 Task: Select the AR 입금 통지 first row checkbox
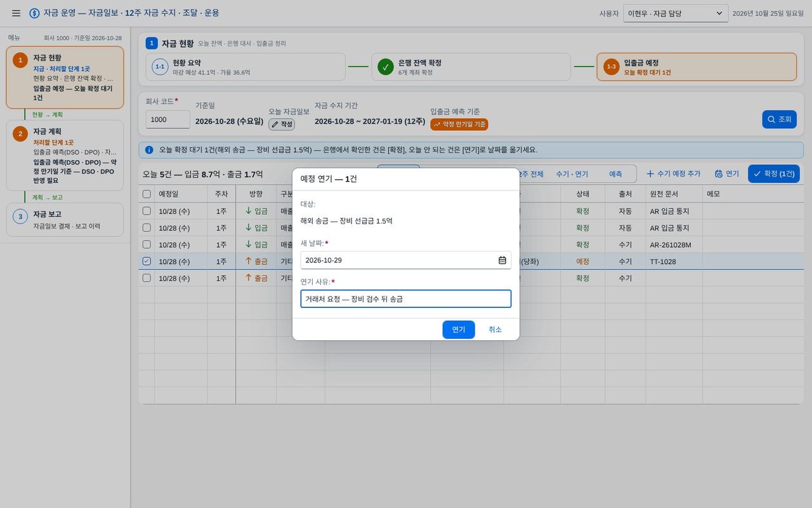click(x=147, y=211)
